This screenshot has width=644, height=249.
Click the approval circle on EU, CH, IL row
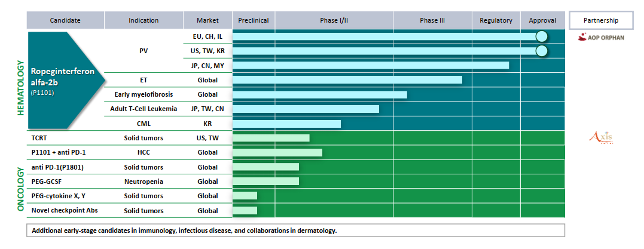pos(542,36)
